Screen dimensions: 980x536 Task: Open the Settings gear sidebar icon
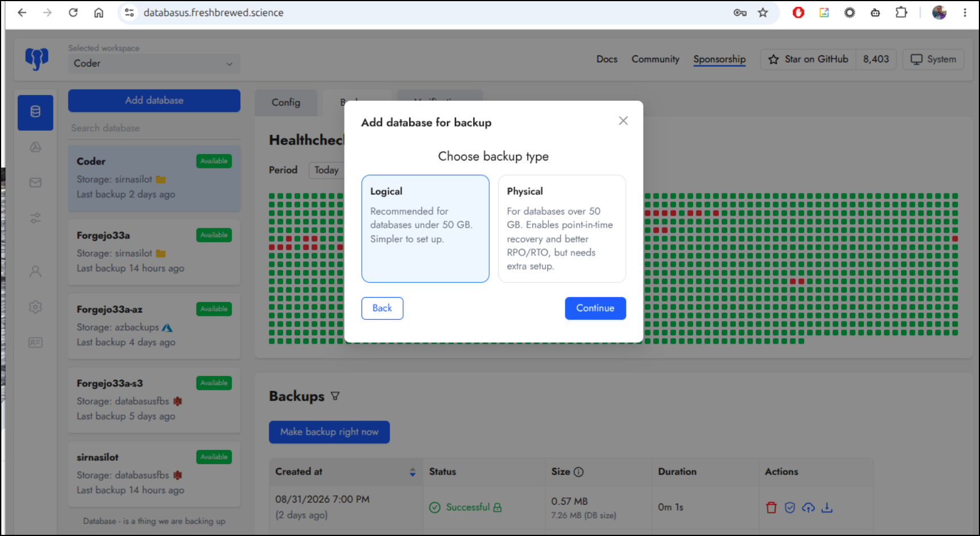click(35, 307)
